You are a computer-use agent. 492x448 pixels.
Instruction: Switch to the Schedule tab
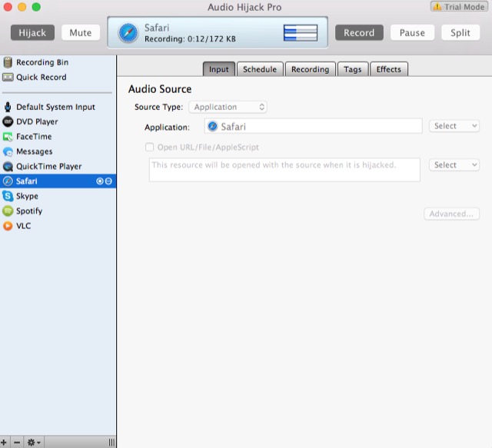click(x=259, y=69)
